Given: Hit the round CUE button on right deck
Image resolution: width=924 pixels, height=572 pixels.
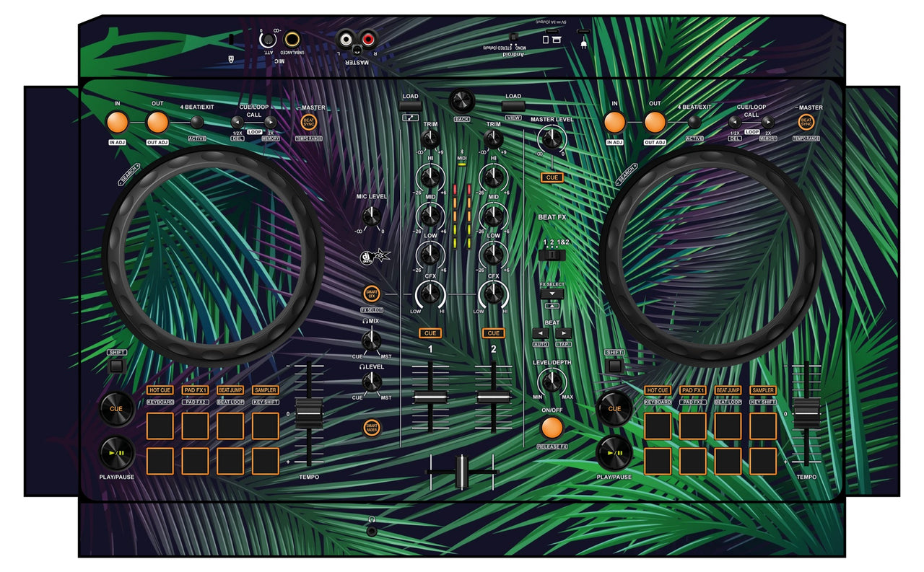Looking at the screenshot, I should click(x=614, y=409).
